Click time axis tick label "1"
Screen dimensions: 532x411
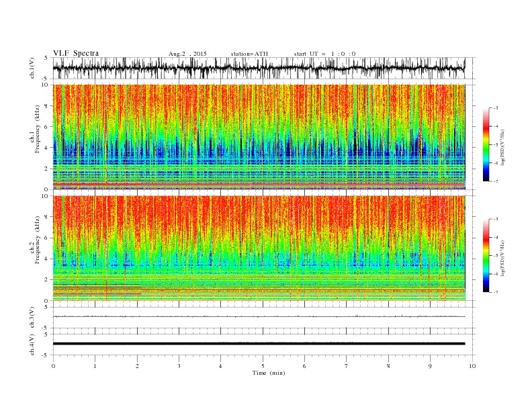click(95, 366)
